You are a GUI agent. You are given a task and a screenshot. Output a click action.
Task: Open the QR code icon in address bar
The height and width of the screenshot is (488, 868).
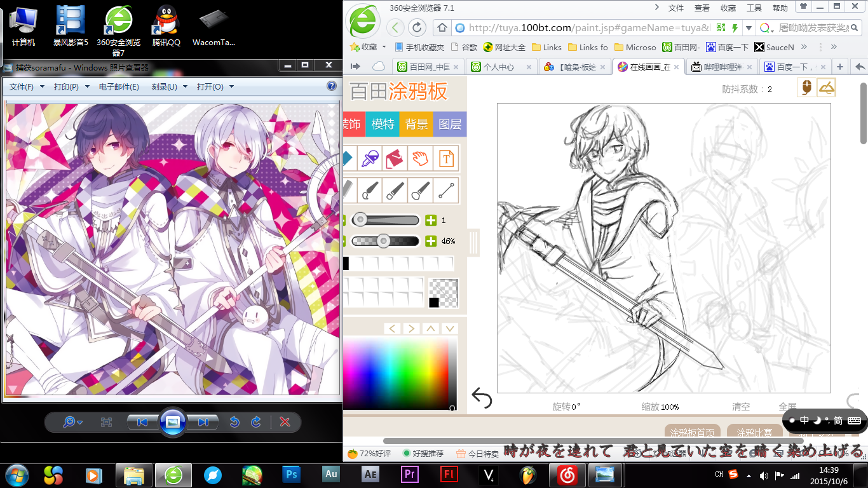tap(721, 28)
